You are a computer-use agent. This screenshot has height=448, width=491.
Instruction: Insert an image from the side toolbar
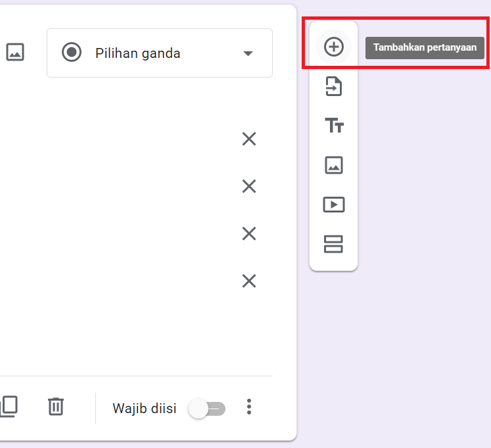point(334,165)
